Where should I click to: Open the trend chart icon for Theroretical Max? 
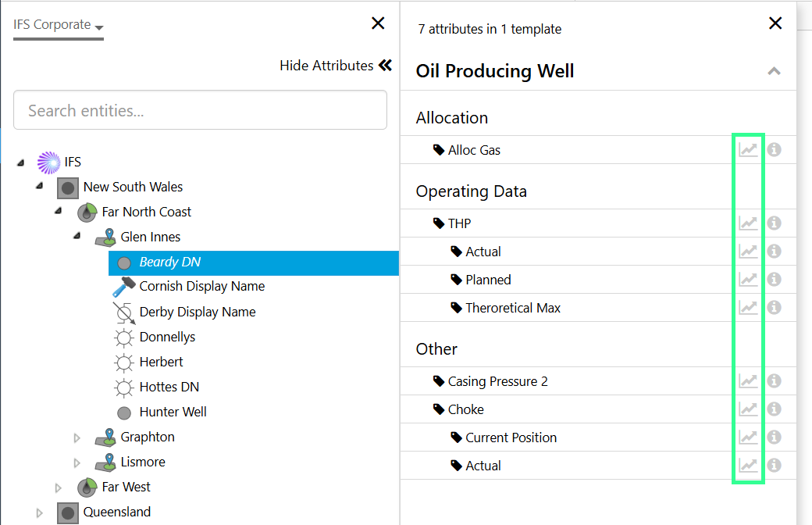(x=747, y=307)
